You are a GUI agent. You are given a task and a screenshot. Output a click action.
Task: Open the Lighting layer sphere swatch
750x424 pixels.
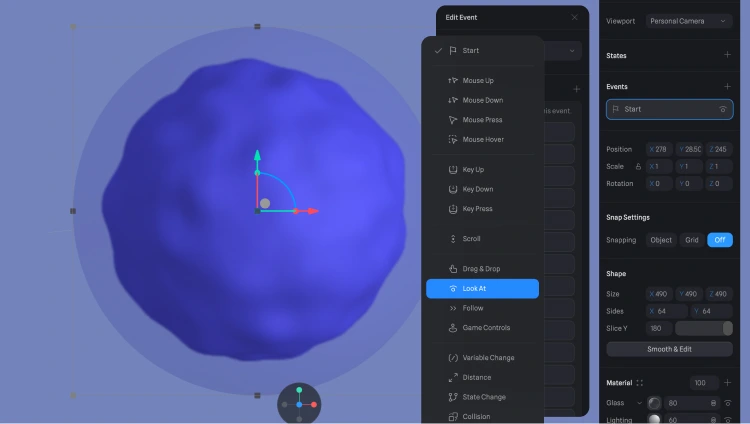click(x=654, y=420)
